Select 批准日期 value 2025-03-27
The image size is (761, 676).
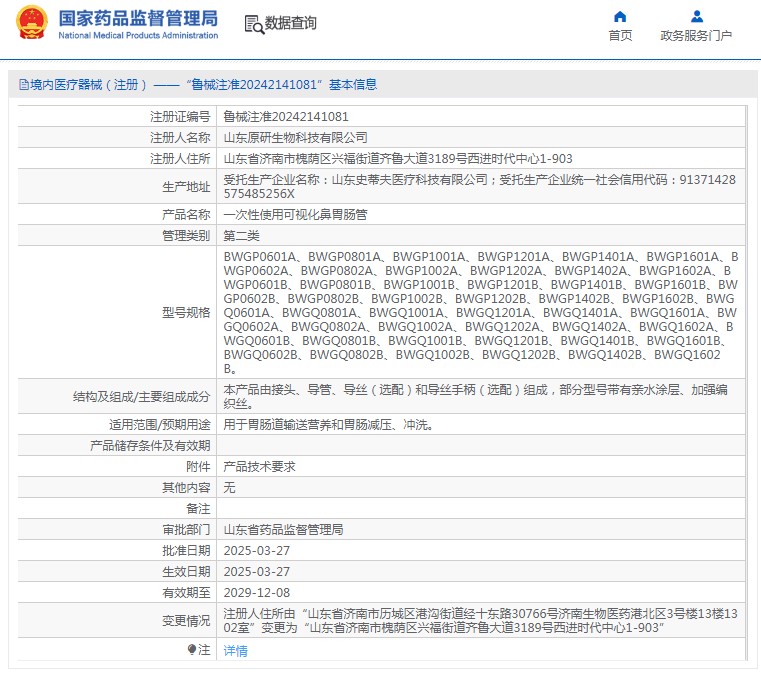(257, 550)
